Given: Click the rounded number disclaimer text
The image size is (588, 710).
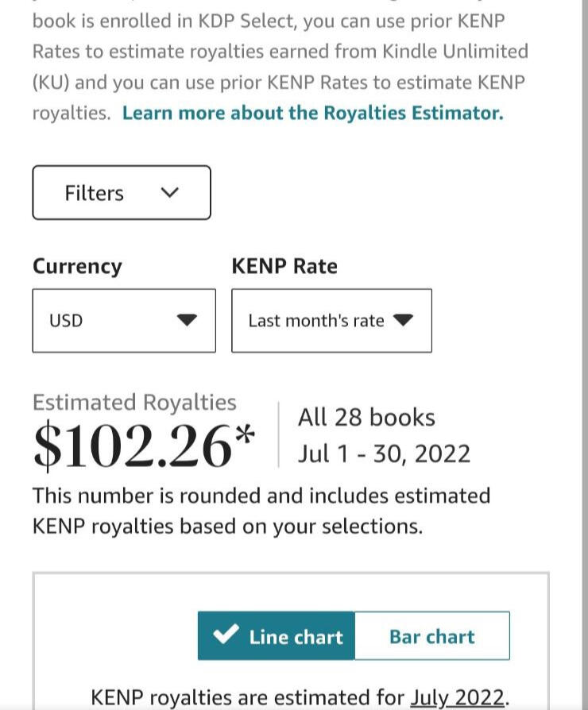Looking at the screenshot, I should coord(261,511).
